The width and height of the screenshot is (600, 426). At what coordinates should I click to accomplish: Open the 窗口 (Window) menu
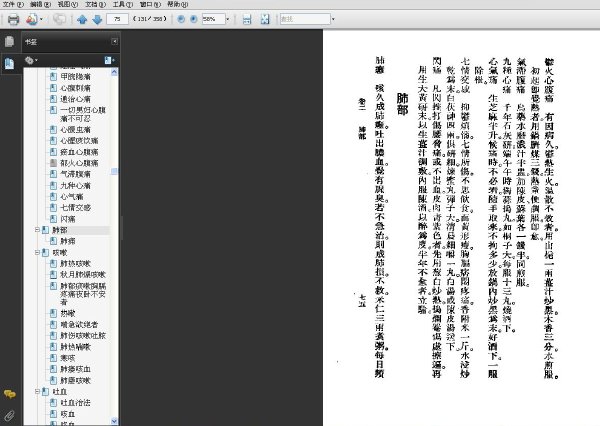click(150, 4)
